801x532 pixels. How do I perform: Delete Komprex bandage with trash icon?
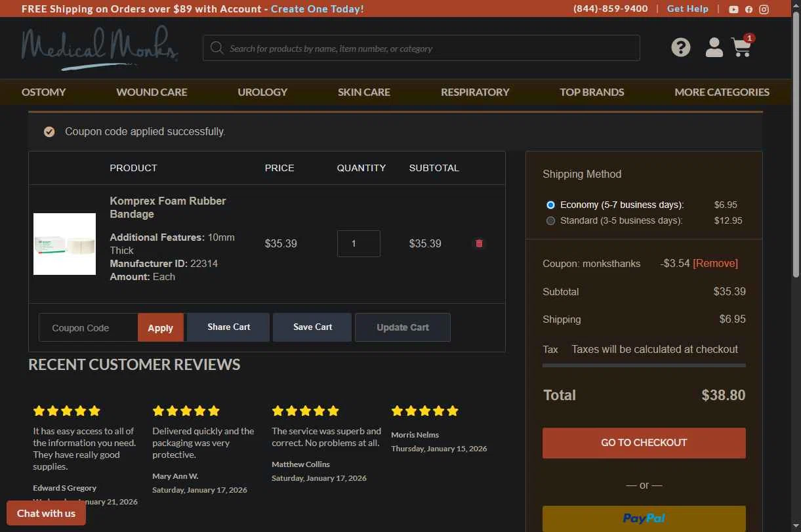[x=479, y=243]
